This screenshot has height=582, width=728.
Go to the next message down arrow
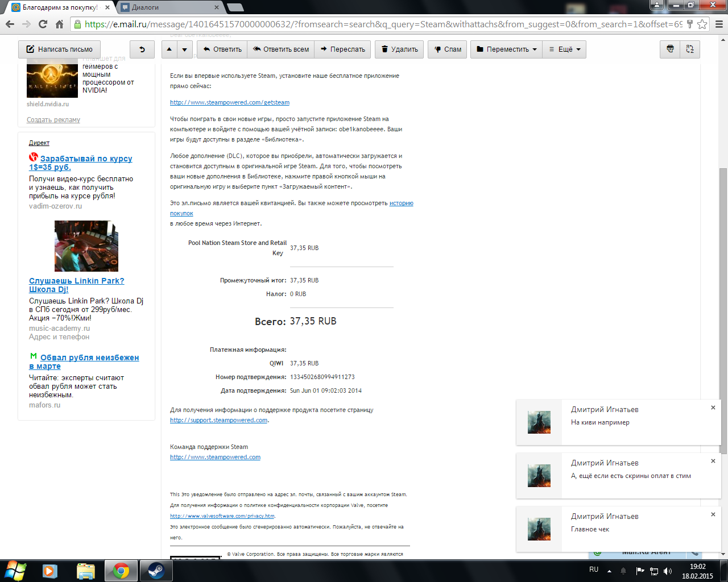click(184, 49)
